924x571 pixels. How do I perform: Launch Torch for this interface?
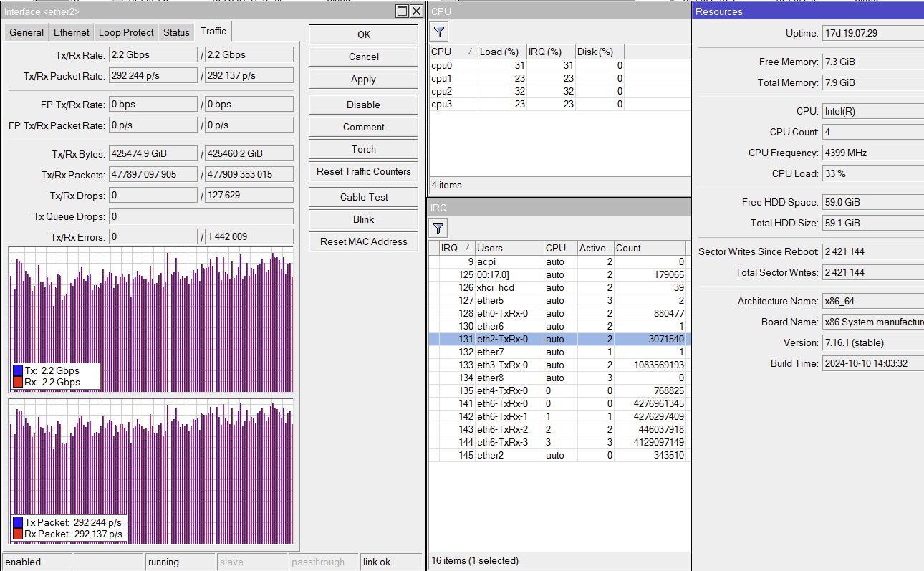pos(363,149)
